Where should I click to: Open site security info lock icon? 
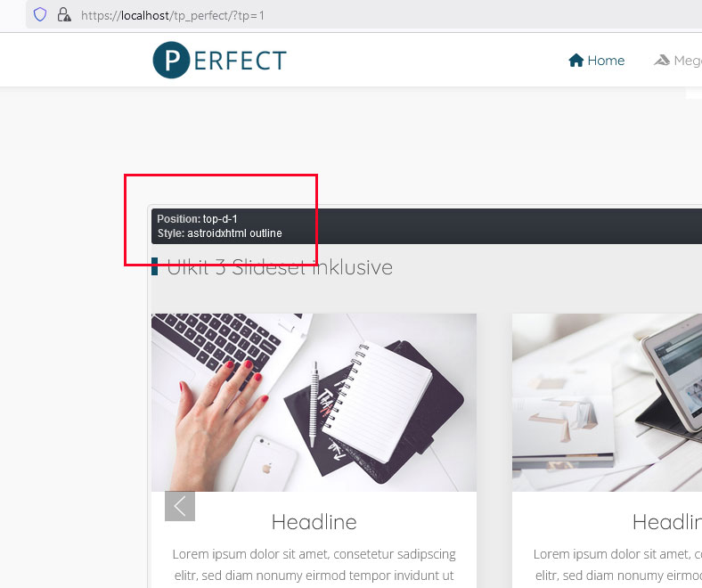(64, 15)
